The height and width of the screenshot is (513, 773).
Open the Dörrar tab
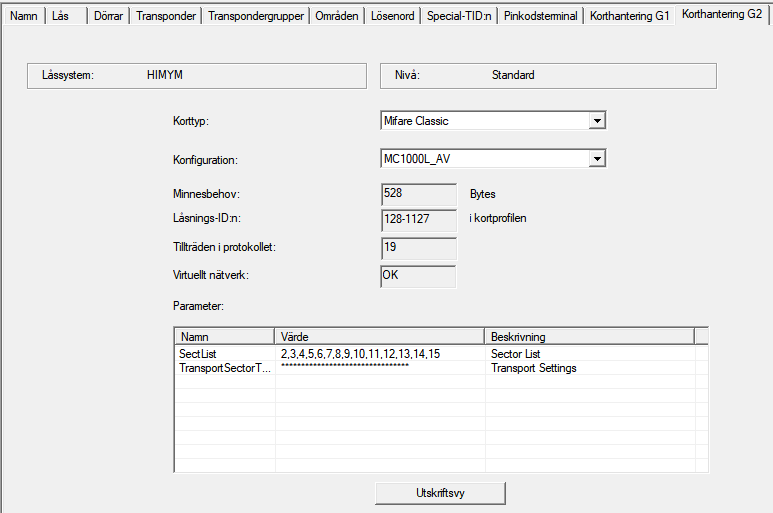[x=109, y=16]
